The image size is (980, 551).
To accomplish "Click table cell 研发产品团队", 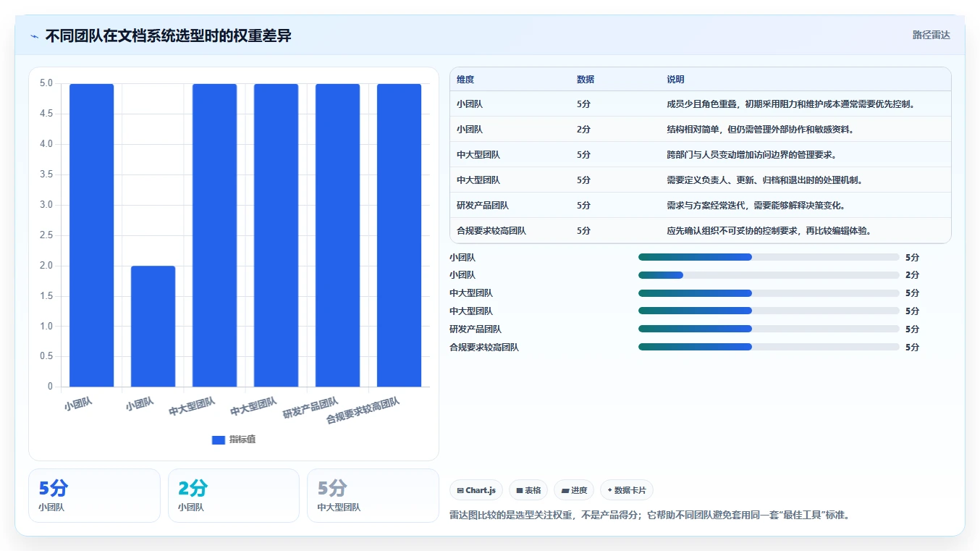I will pyautogui.click(x=483, y=206).
